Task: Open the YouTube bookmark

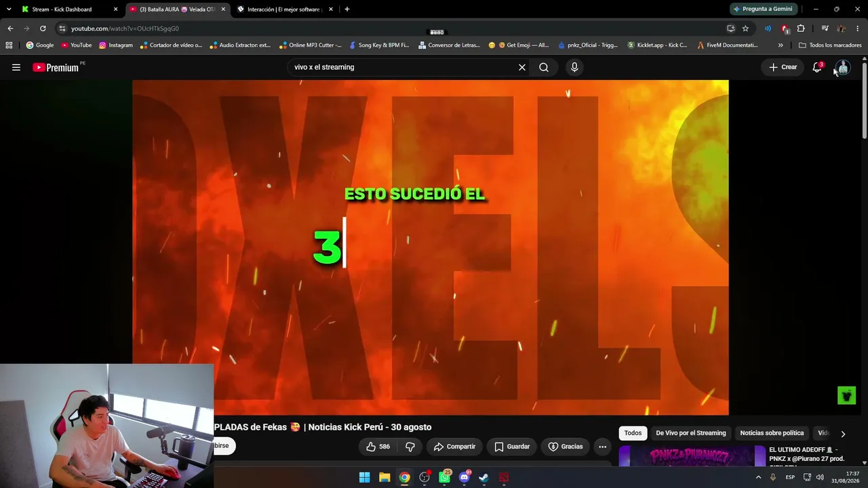Action: (77, 45)
